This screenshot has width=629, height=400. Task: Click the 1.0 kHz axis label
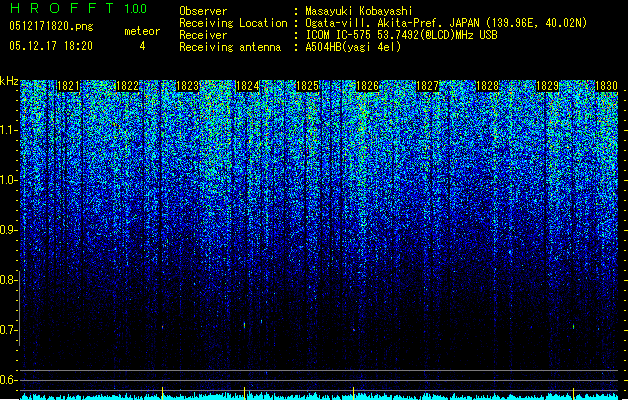(9, 180)
